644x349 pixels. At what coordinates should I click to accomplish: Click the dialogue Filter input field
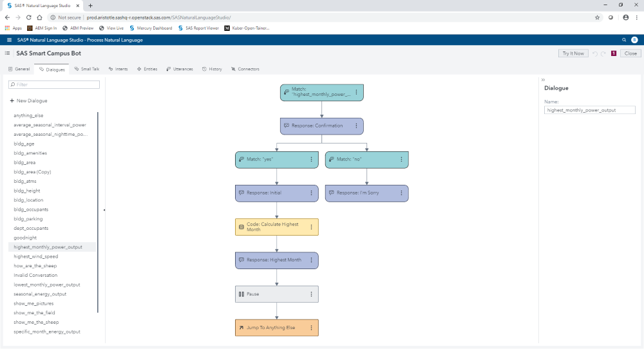click(x=54, y=84)
